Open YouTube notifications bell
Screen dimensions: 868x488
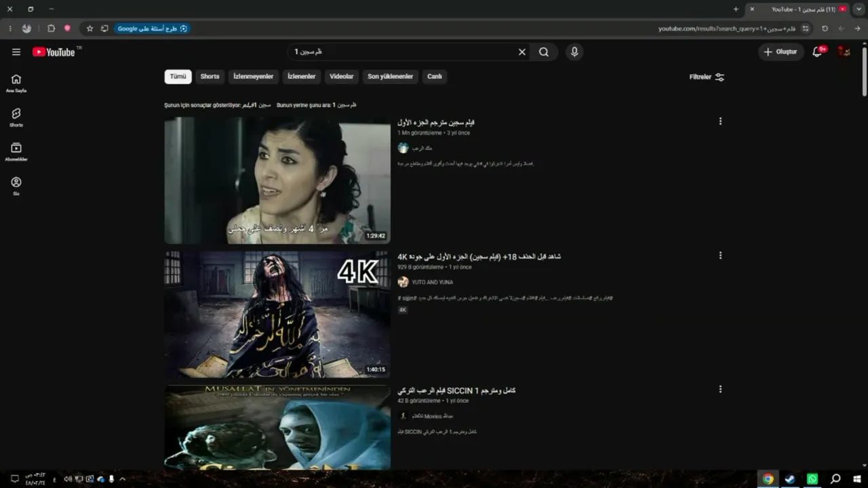818,52
